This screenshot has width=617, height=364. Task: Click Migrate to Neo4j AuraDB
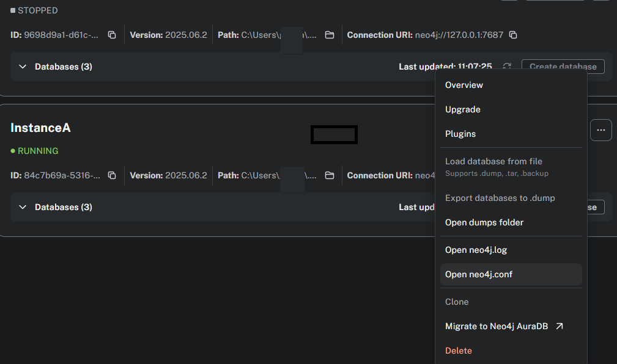coord(498,326)
